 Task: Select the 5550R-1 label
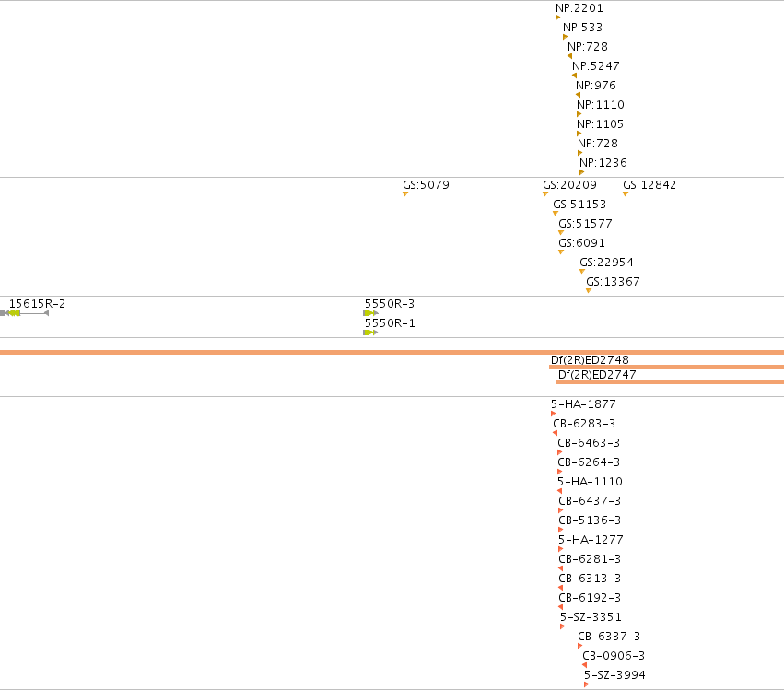pos(390,323)
